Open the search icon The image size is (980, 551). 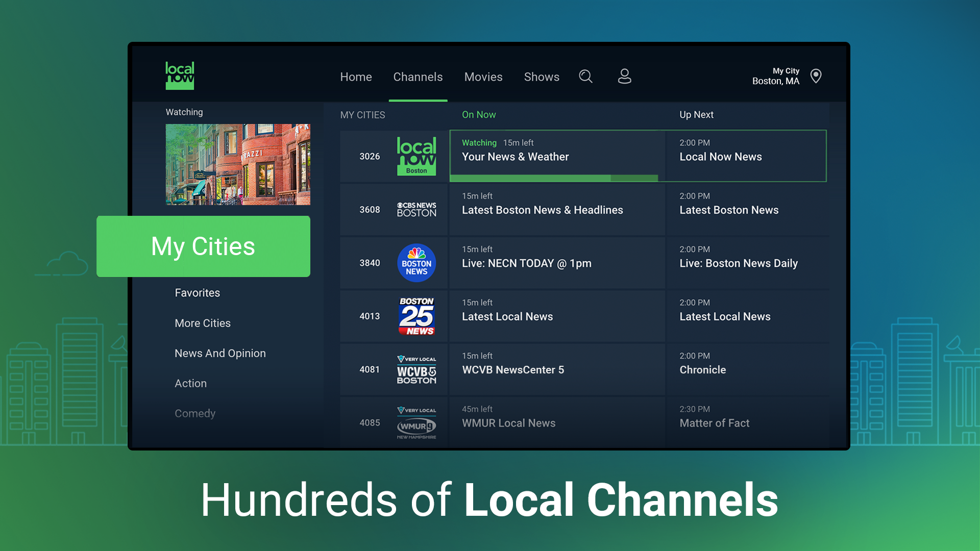point(585,77)
